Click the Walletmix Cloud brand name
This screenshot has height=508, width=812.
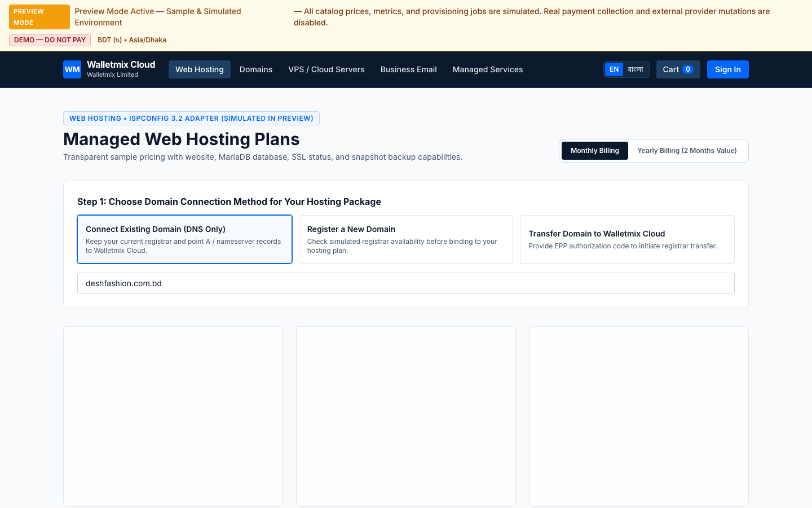point(121,65)
